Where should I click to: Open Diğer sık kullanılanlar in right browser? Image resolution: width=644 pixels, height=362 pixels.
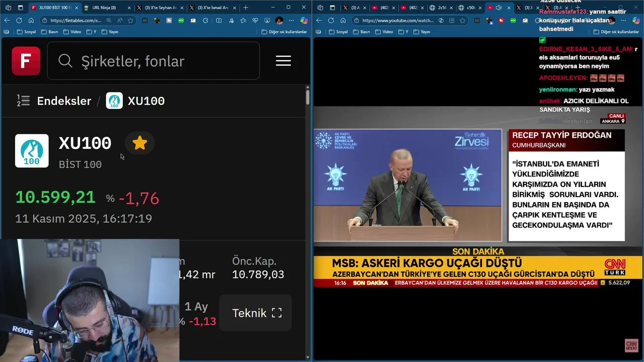[x=616, y=32]
